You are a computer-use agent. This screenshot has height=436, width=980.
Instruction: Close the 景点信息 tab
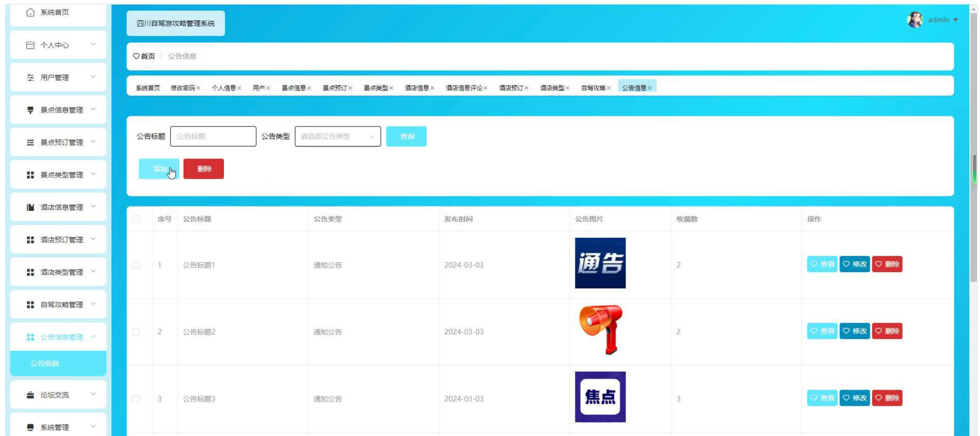(309, 88)
